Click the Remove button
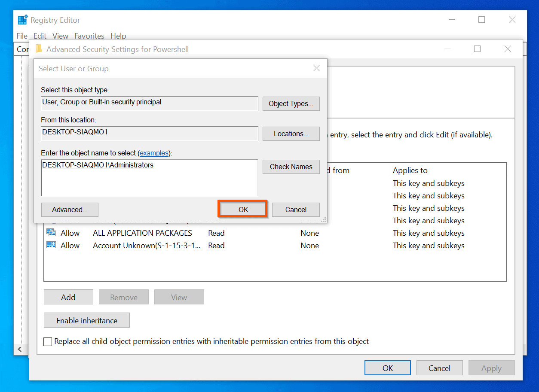The width and height of the screenshot is (539, 392). tap(124, 297)
